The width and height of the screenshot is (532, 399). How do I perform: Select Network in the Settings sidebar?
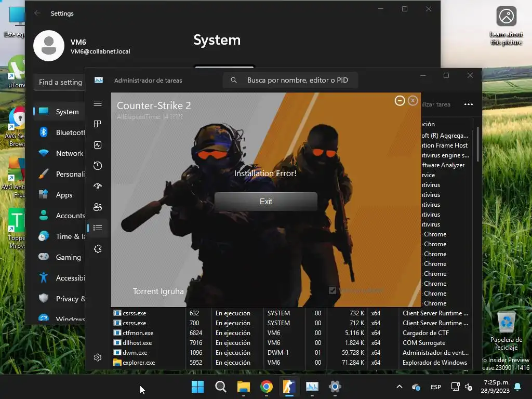coord(59,153)
